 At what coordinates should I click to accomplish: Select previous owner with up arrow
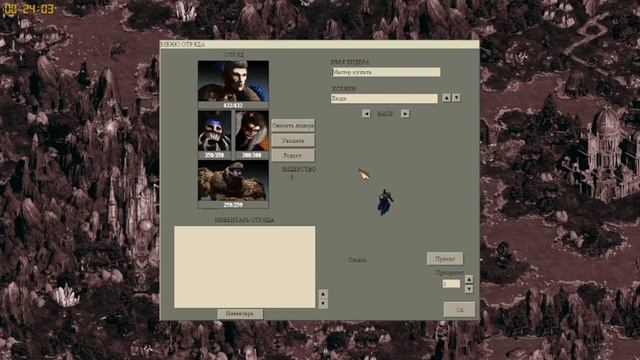click(x=447, y=98)
